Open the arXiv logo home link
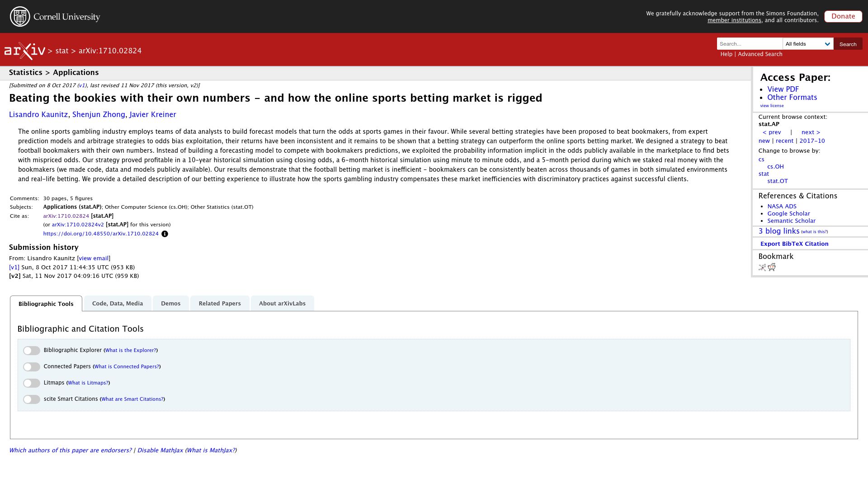This screenshot has height=488, width=868. (x=25, y=51)
